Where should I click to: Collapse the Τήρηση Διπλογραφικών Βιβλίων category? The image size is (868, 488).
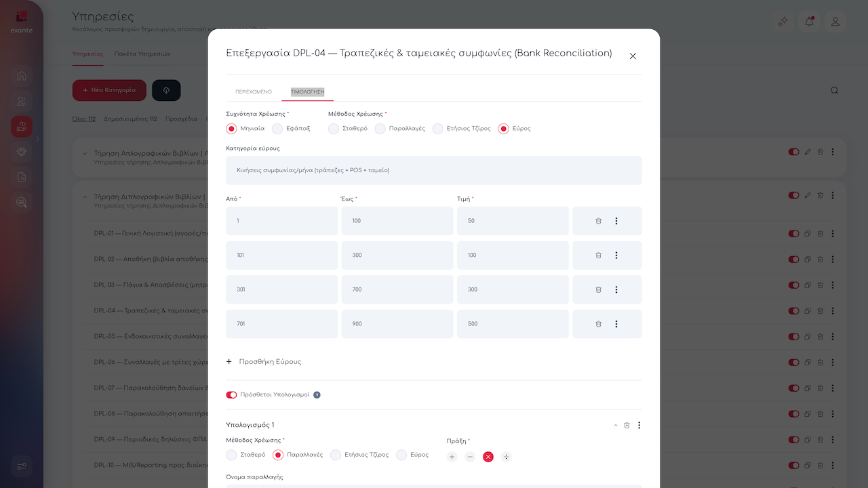point(85,197)
